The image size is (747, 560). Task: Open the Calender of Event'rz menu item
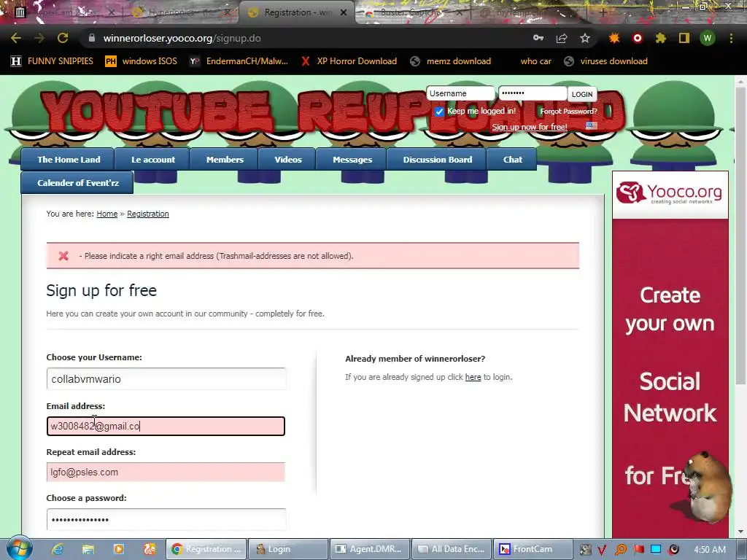click(x=77, y=183)
